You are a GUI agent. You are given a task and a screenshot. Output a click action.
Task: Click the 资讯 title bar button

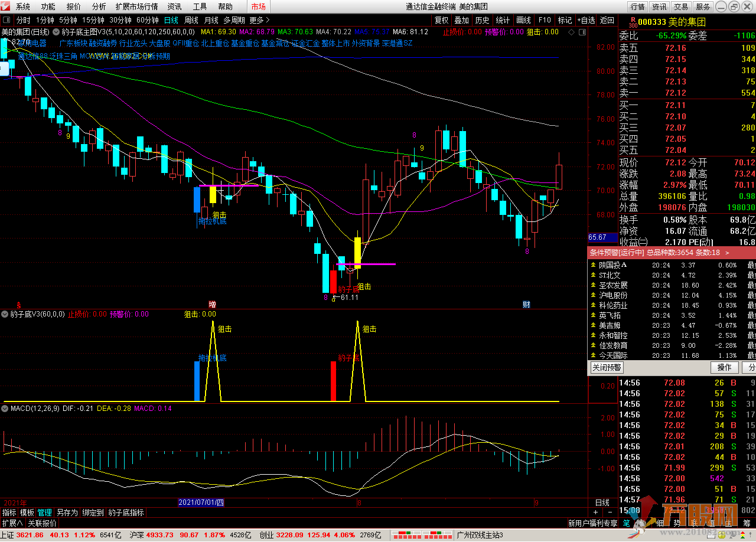(x=659, y=6)
